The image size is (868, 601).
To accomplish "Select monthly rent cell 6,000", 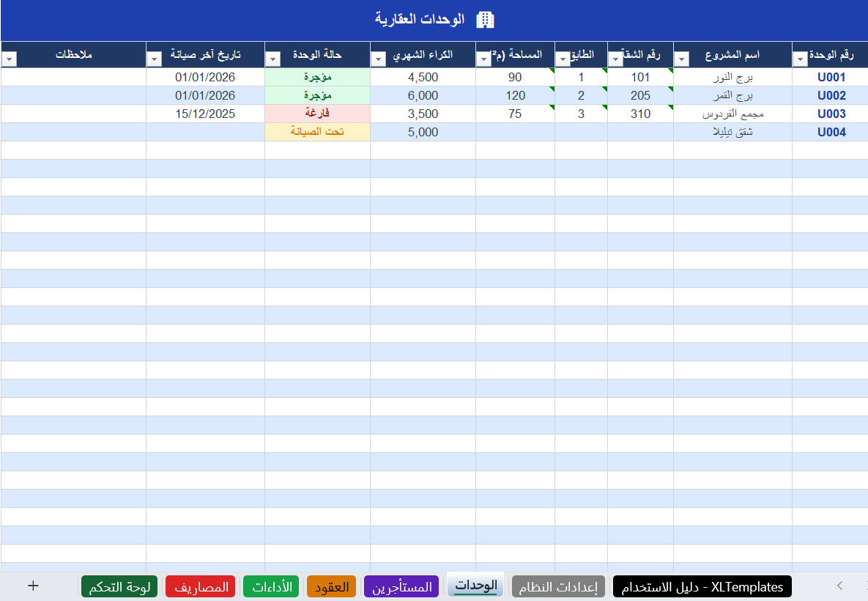I will coord(423,95).
